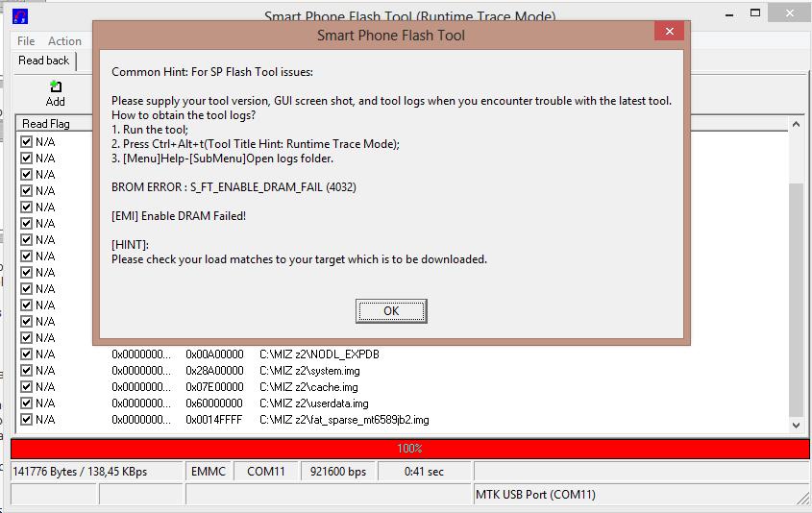
Task: Open the File menu
Action: coord(26,41)
